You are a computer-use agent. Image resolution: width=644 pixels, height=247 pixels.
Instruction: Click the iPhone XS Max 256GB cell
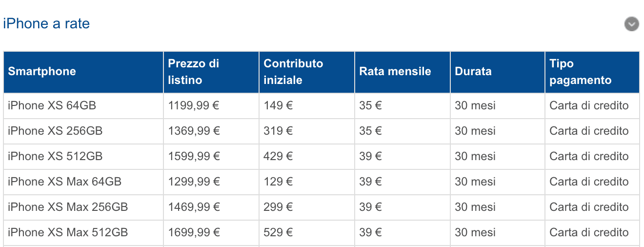tap(83, 207)
